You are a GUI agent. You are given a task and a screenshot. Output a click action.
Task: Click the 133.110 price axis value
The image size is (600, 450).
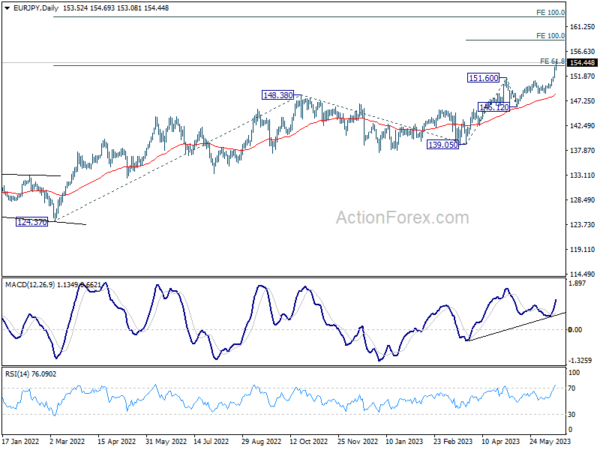[x=582, y=175]
